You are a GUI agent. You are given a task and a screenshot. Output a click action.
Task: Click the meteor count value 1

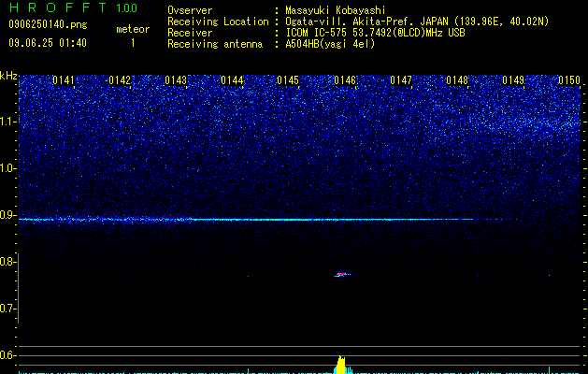[133, 43]
